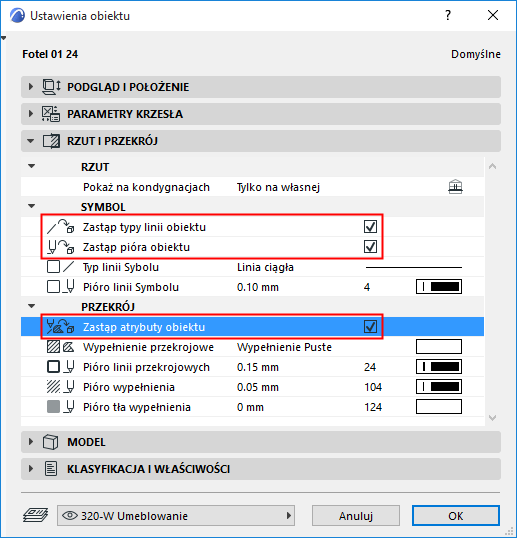This screenshot has width=517, height=538.
Task: Open pen color swatch for Pióro linii przekrojowych
Action: (x=439, y=367)
